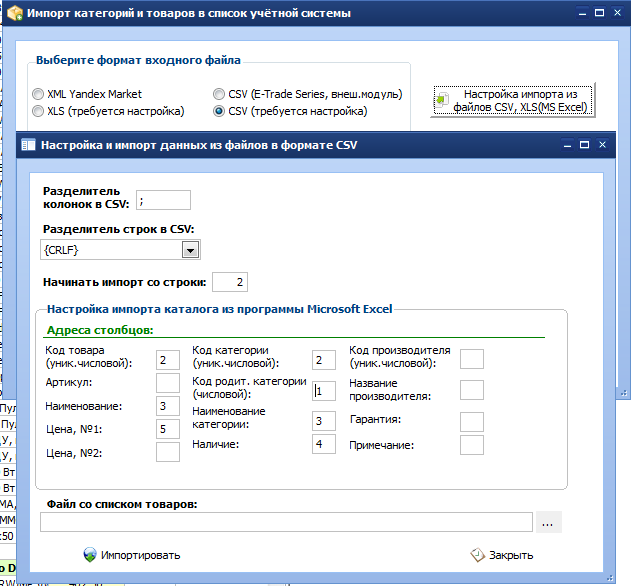The image size is (632, 586).
Task: Select XML Yandex Market format
Action: (38, 94)
